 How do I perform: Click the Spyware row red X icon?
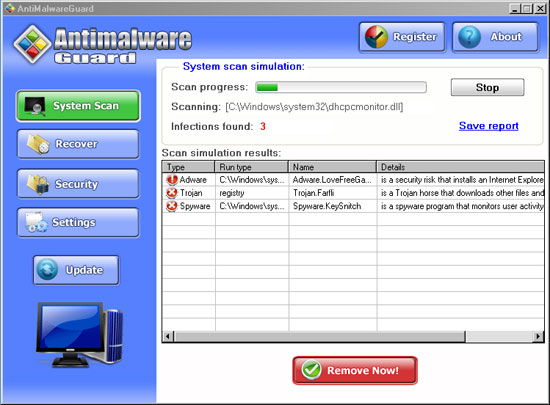[172, 206]
